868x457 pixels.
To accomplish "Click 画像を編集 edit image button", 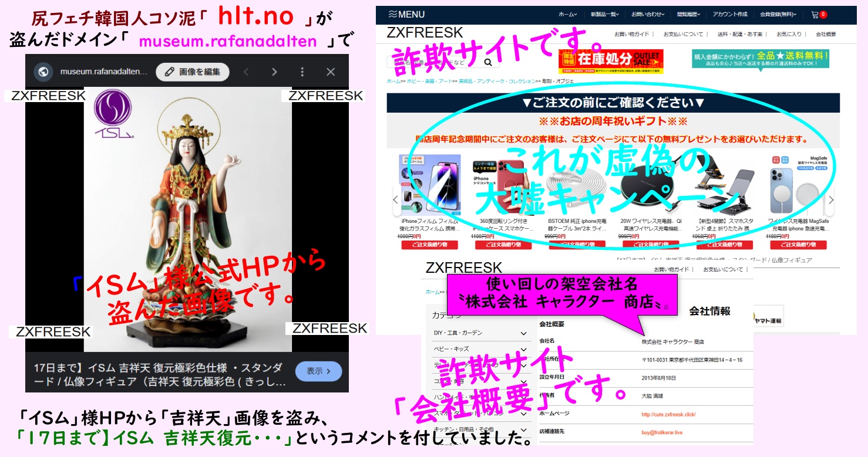I will pos(193,72).
